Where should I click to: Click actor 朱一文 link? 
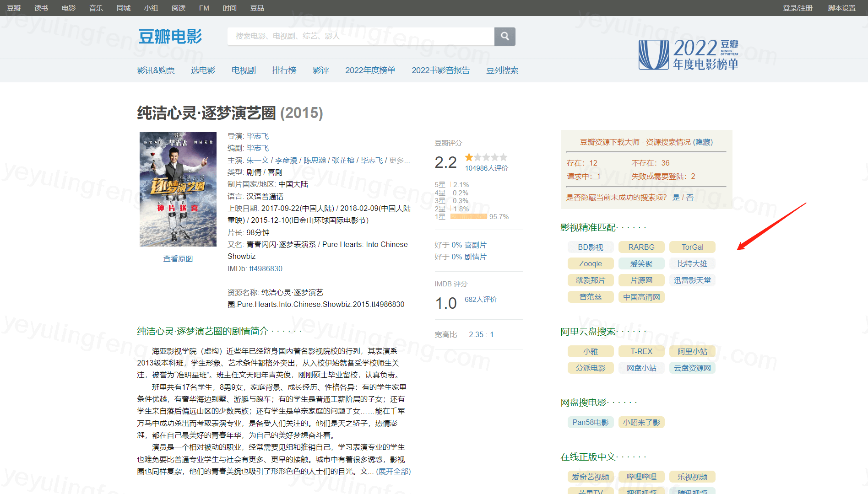[x=258, y=160]
